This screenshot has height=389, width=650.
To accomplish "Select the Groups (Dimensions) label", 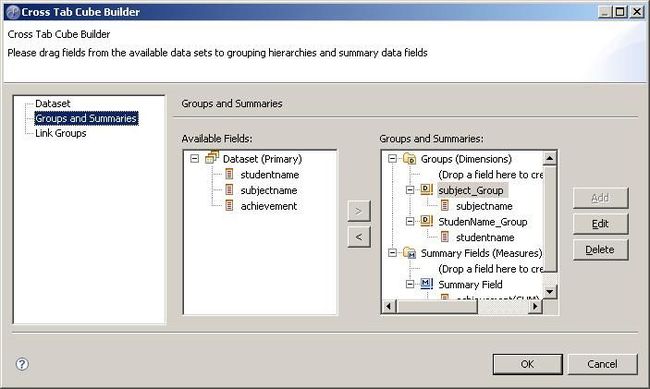I will click(466, 159).
